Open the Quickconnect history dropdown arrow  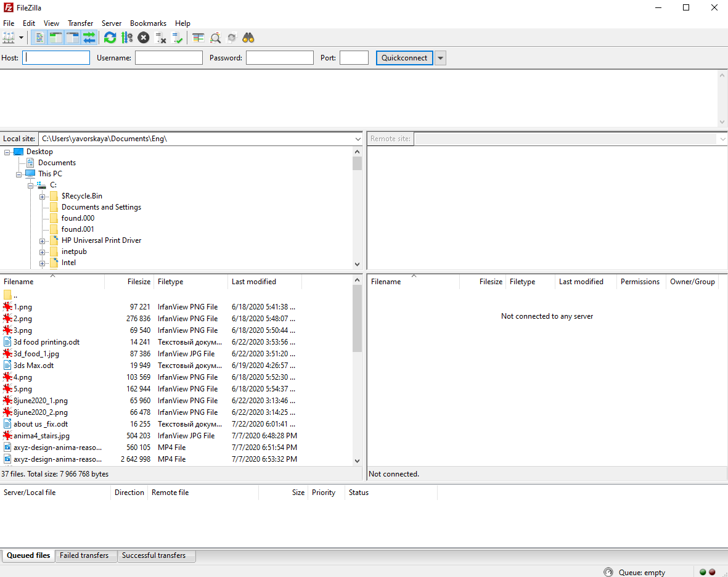coord(440,58)
